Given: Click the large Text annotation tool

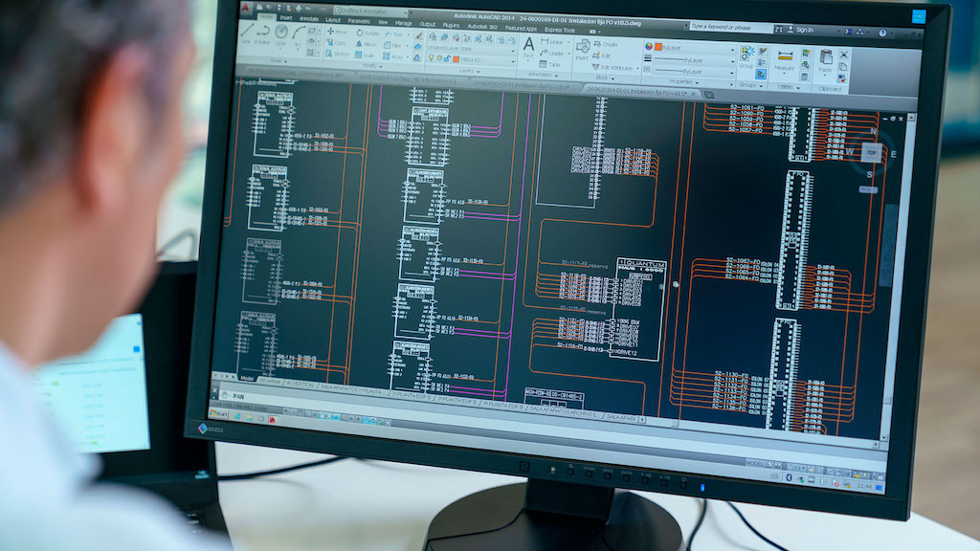Looking at the screenshot, I should 528,47.
